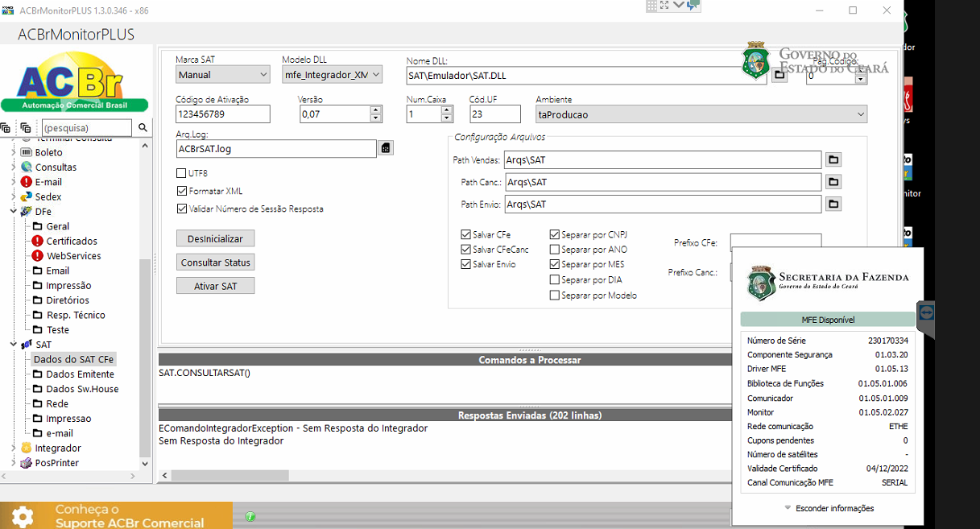The image size is (980, 529).
Task: Click the folder icon next to Diretórios
Action: [38, 300]
